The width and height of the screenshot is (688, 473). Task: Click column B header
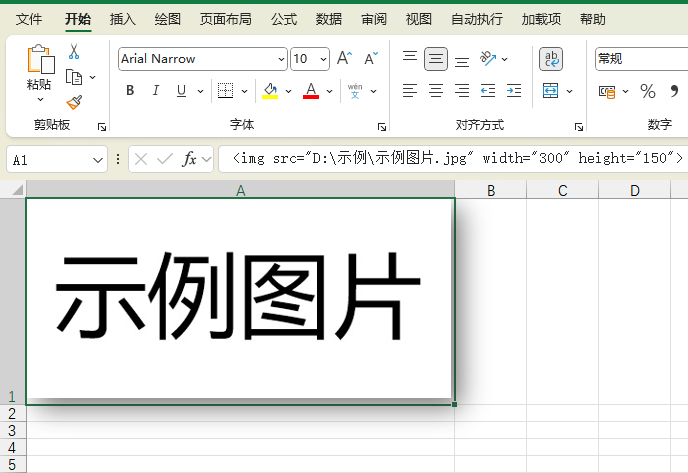(x=491, y=190)
